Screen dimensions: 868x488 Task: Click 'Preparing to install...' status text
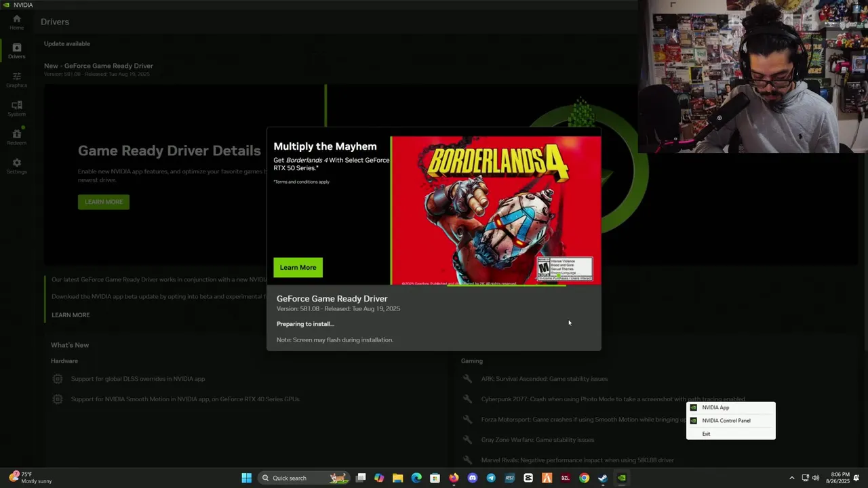[305, 324]
